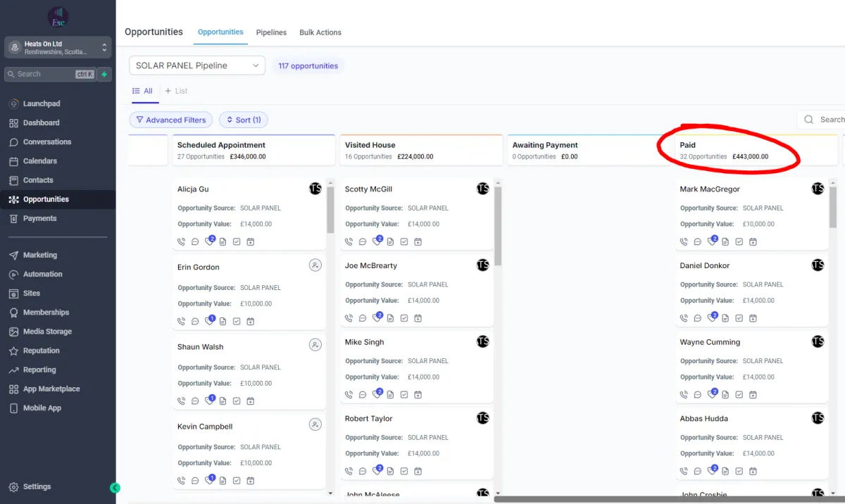Image resolution: width=845 pixels, height=504 pixels.
Task: Add a List view tab
Action: 176,91
